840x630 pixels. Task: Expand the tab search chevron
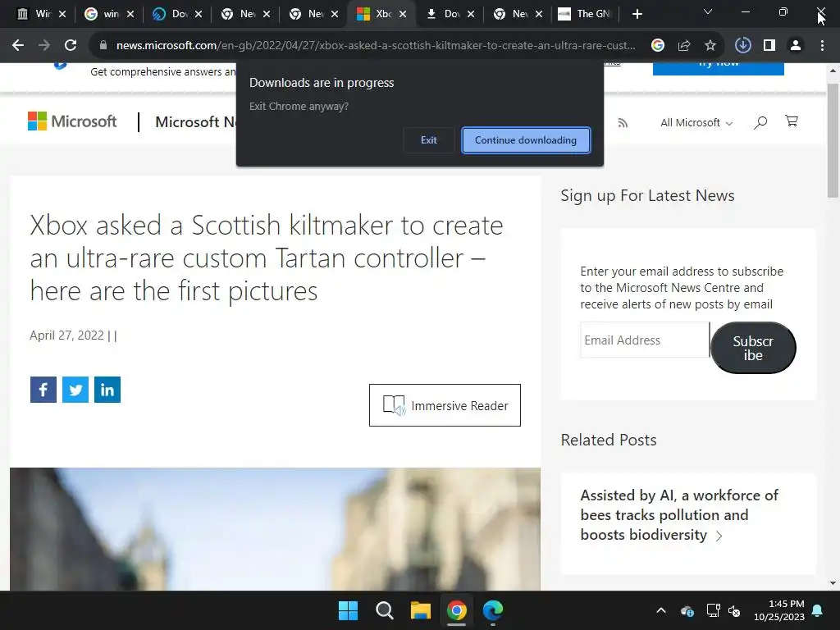tap(708, 11)
